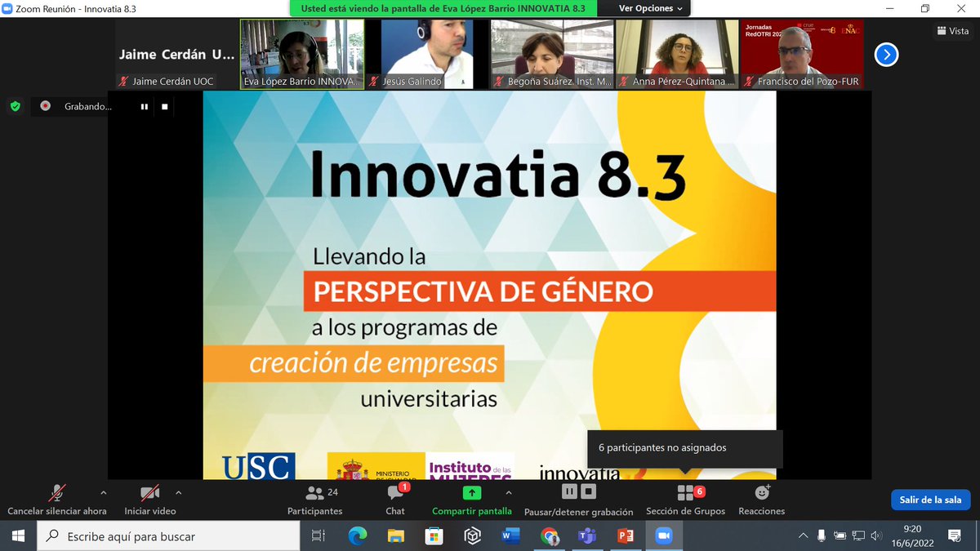
Task: Open Microsoft Teams from the taskbar
Action: click(587, 536)
